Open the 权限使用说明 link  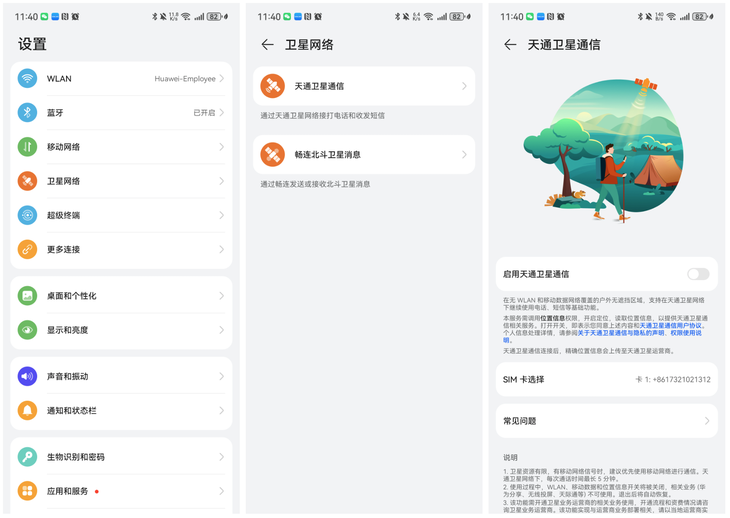click(686, 333)
